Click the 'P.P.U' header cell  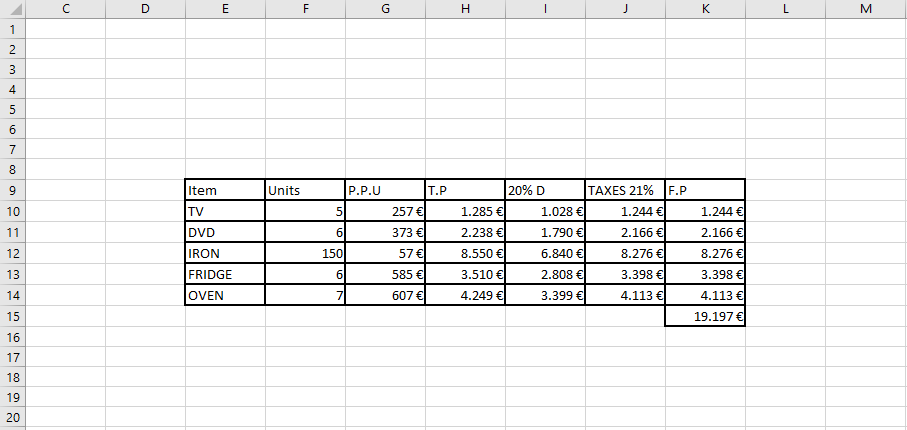385,190
